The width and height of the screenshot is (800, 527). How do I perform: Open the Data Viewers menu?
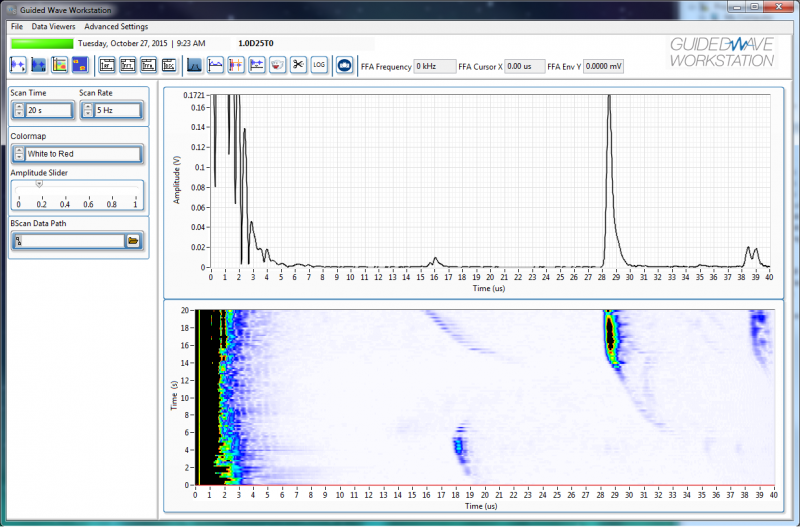53,25
